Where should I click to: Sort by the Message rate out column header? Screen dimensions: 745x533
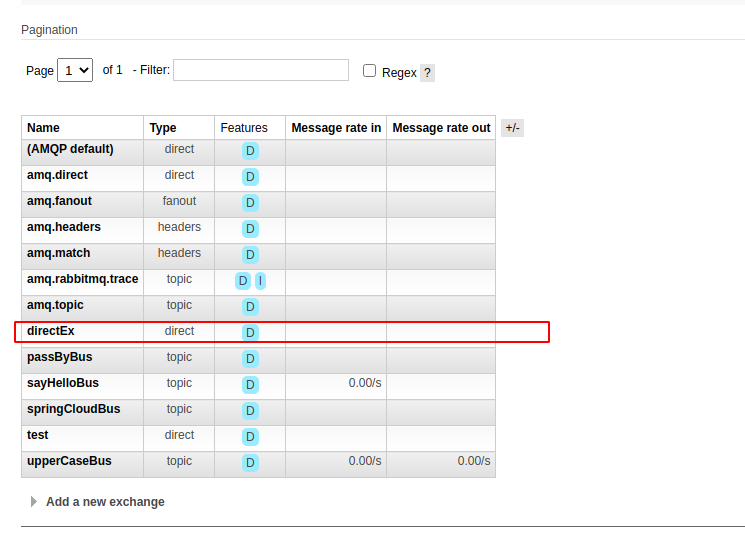tap(441, 128)
